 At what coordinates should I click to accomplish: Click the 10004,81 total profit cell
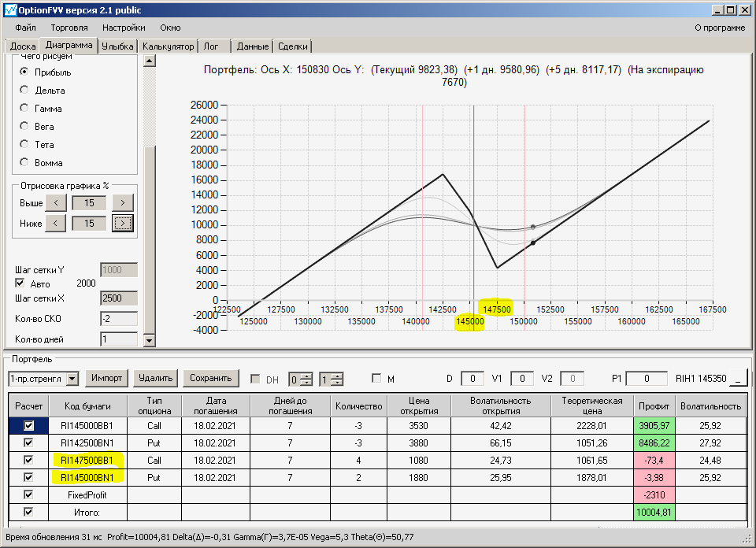click(x=654, y=512)
